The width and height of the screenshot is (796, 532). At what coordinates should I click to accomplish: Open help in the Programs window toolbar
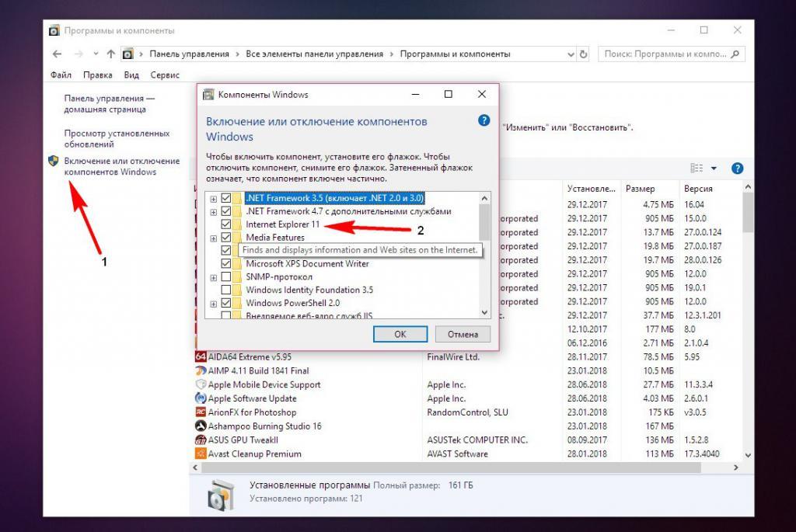(x=737, y=169)
